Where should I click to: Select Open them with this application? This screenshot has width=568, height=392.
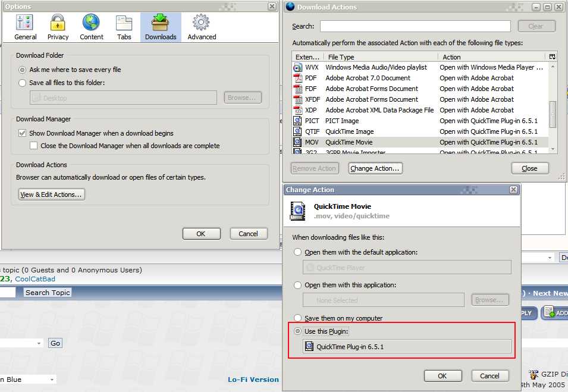click(297, 285)
